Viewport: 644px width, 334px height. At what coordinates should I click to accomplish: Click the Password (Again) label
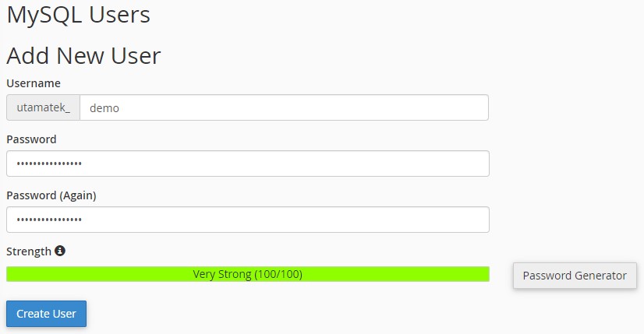click(51, 195)
